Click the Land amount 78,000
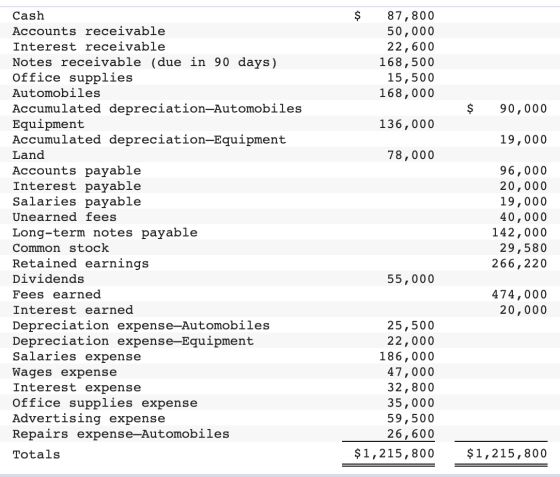This screenshot has width=560, height=477. coord(411,155)
